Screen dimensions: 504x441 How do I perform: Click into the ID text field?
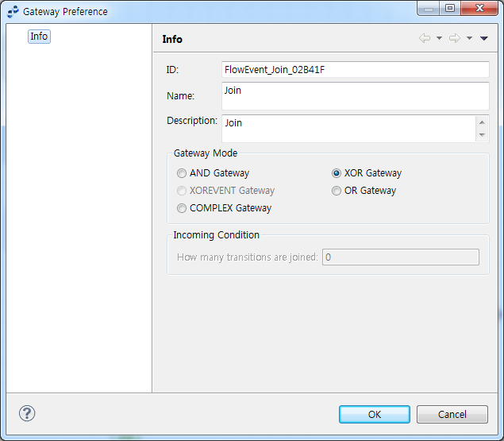(356, 70)
